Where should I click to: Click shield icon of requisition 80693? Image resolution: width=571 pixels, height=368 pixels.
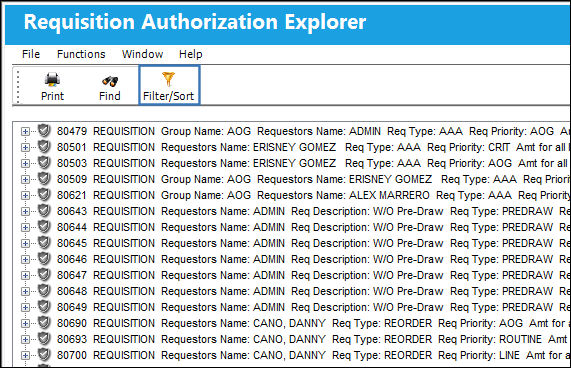(x=44, y=339)
